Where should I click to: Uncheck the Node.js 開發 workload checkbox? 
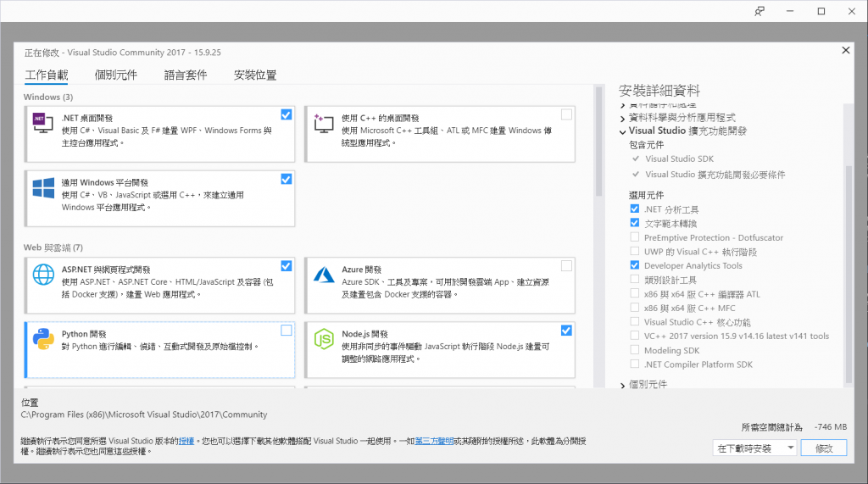[x=566, y=331]
